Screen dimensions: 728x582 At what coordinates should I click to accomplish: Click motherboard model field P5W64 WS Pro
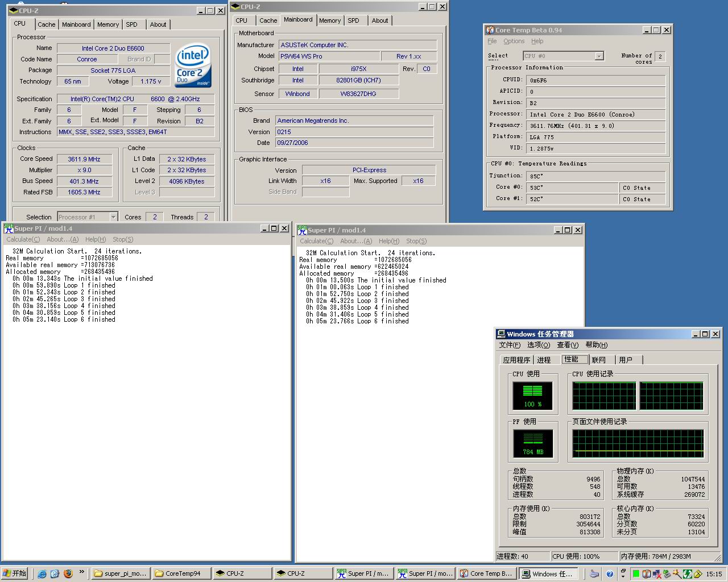[x=329, y=56]
